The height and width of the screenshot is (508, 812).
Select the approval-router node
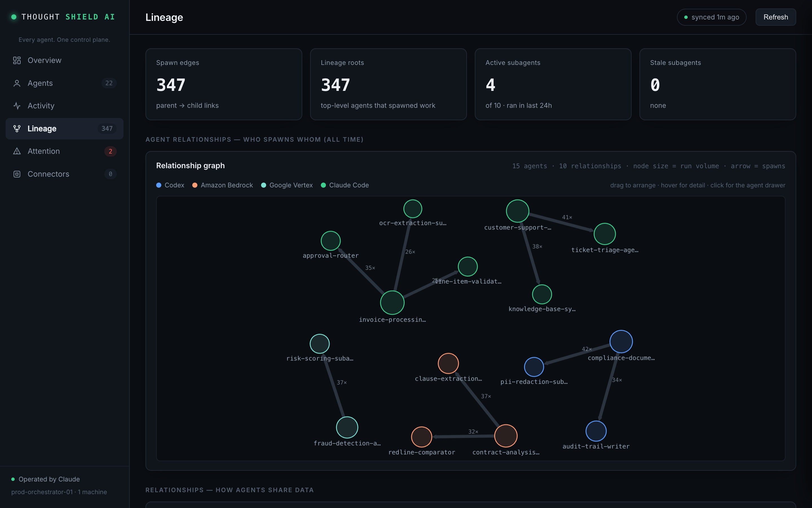click(330, 241)
